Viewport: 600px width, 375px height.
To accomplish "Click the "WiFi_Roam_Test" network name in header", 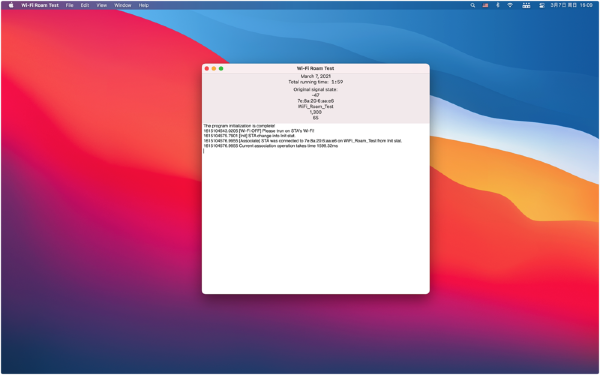I will [316, 107].
